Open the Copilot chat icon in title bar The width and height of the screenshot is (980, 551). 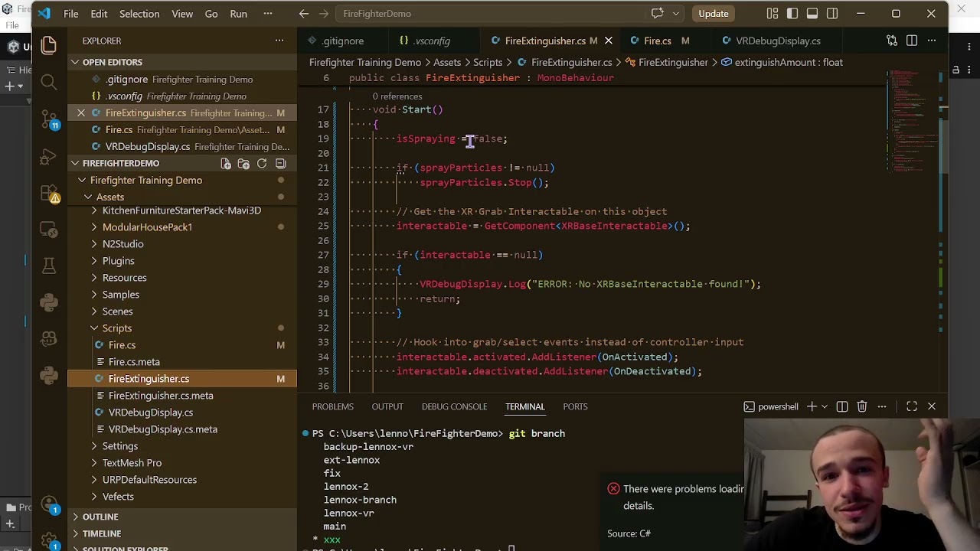click(657, 14)
